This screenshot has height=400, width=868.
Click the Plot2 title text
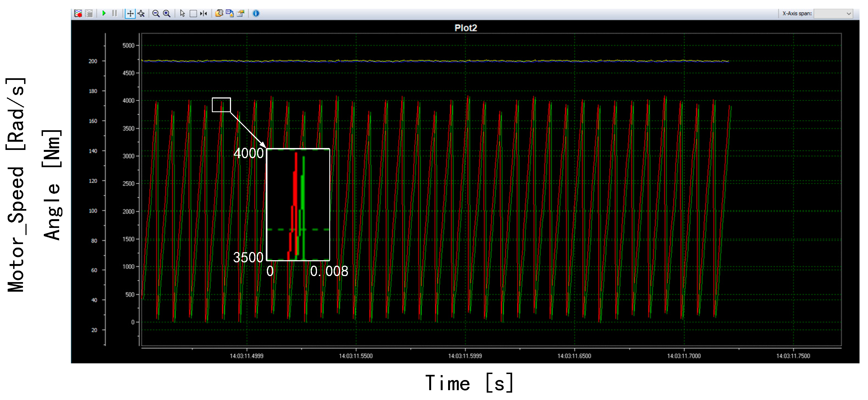pyautogui.click(x=466, y=28)
